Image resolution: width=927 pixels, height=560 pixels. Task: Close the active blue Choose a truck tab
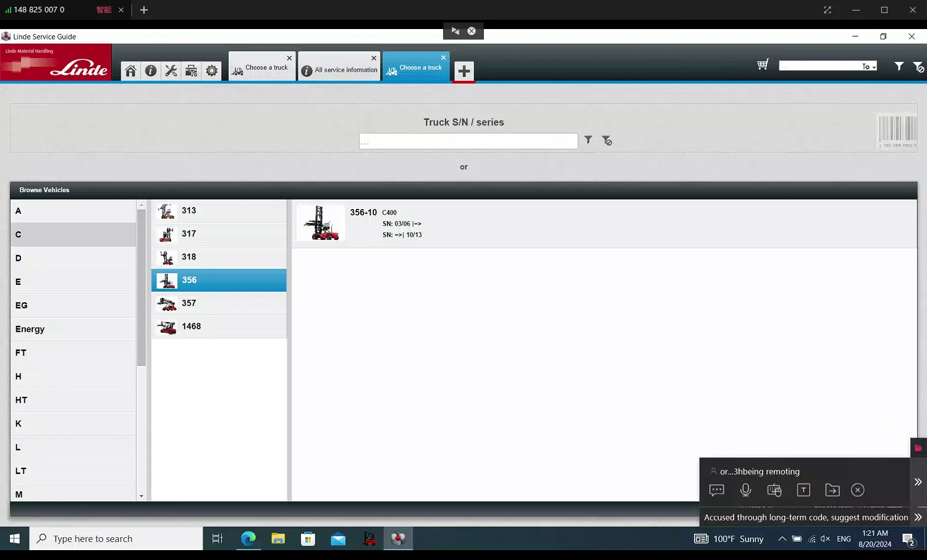[x=443, y=57]
